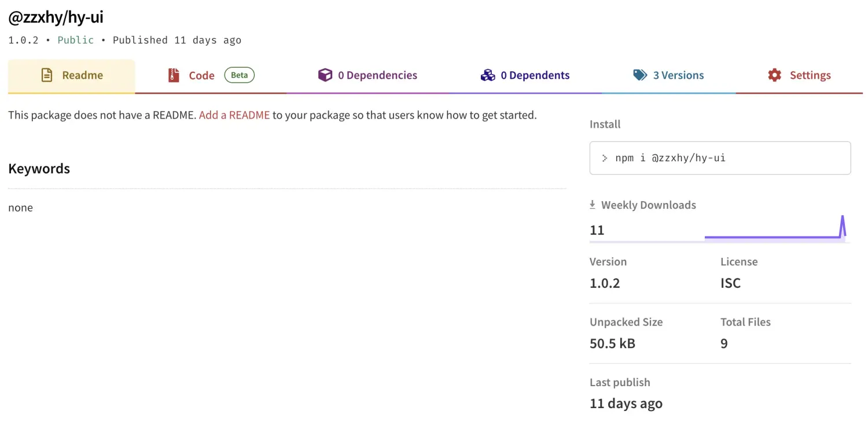Click the install command prompt chevron
This screenshot has height=422, width=868.
605,158
